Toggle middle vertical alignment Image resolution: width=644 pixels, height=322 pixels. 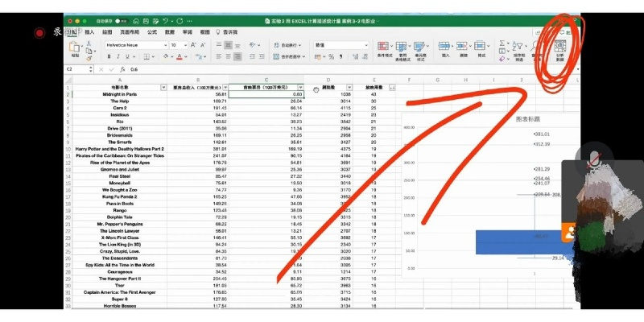(x=229, y=46)
